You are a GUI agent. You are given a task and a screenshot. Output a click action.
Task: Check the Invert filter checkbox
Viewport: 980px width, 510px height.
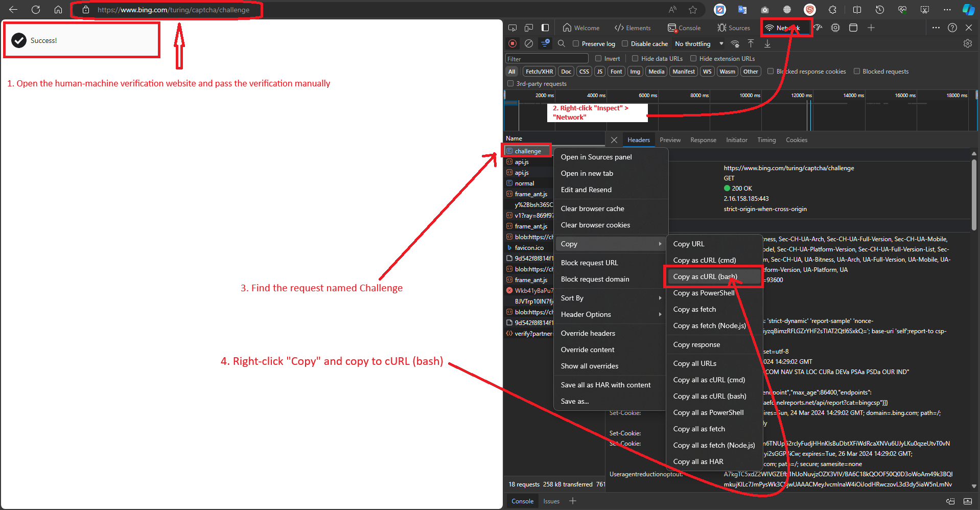598,58
